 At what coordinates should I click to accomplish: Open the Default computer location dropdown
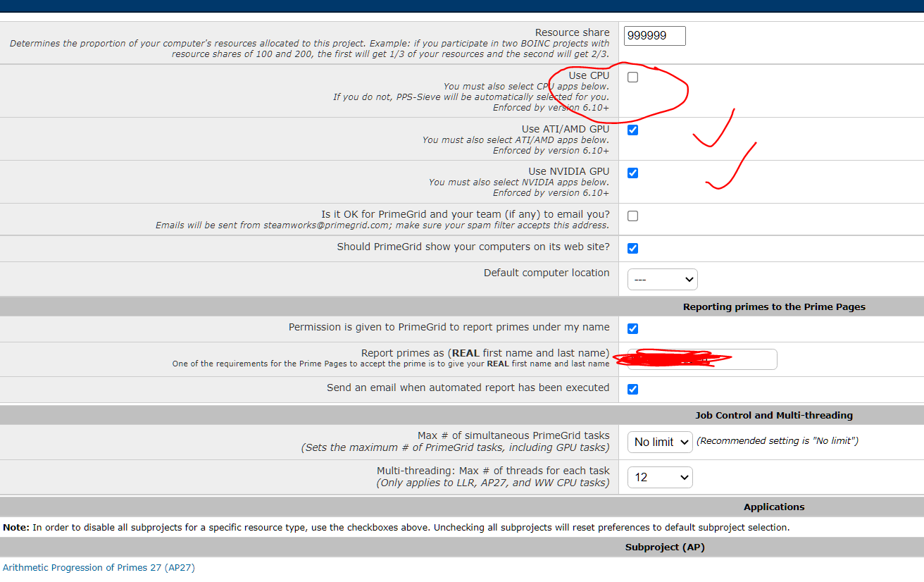[662, 279]
